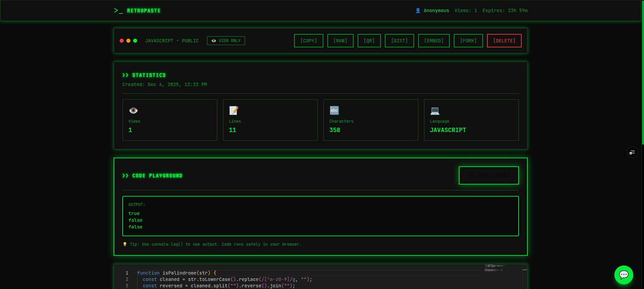Open raw view via [RAW]
This screenshot has width=644, height=289.
[340, 41]
